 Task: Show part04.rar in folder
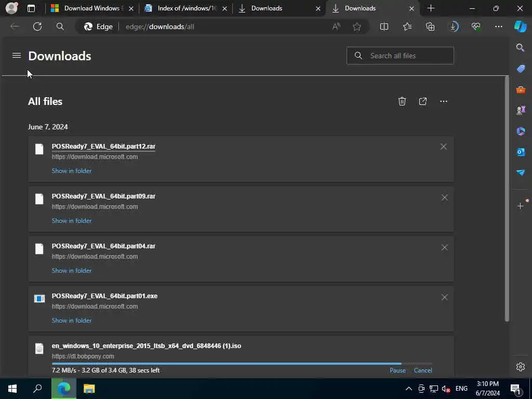pos(72,270)
